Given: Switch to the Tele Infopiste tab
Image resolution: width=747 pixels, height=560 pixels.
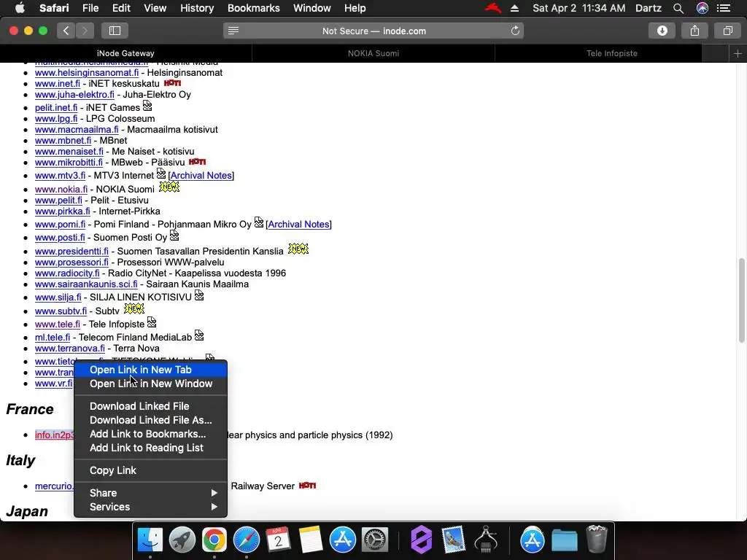Looking at the screenshot, I should point(612,53).
